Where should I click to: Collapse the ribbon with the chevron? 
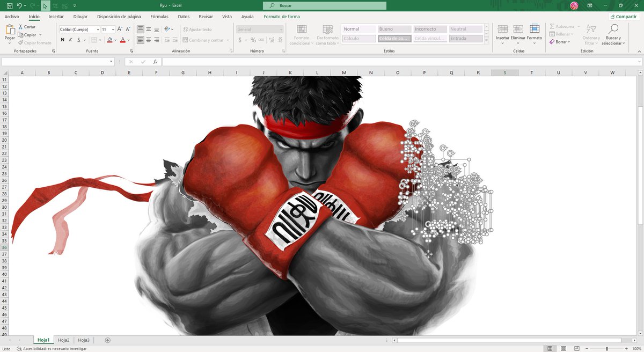tap(638, 51)
